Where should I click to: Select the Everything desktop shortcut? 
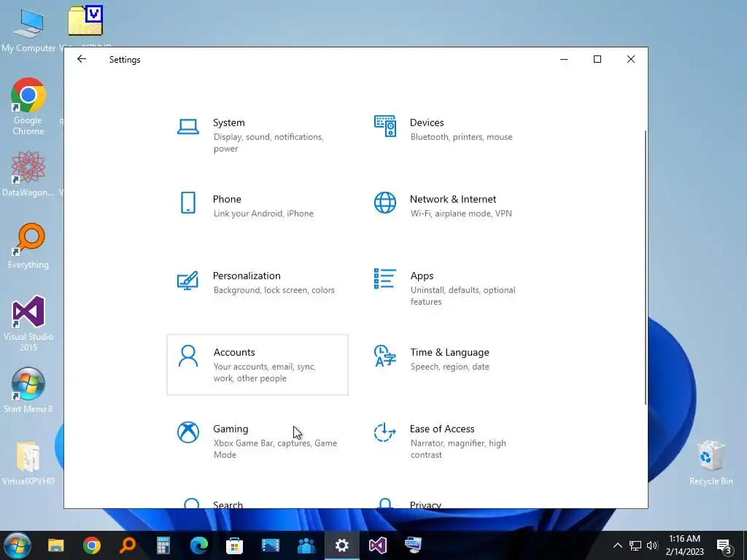[x=28, y=246]
